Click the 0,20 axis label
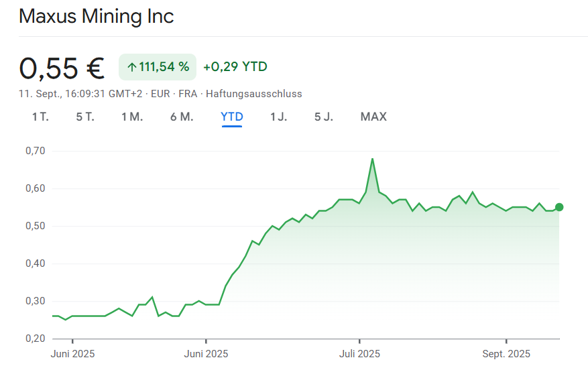The width and height of the screenshot is (588, 368). pos(36,339)
